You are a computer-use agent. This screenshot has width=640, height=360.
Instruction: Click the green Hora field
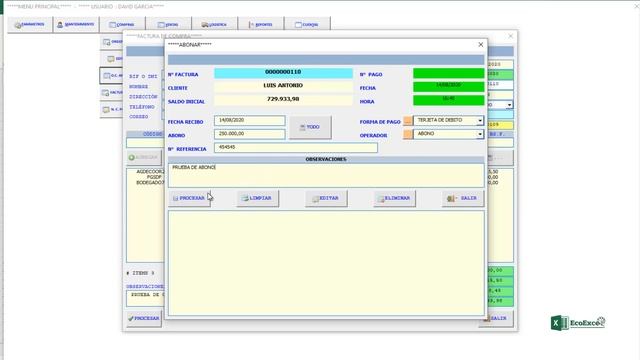[x=449, y=100]
